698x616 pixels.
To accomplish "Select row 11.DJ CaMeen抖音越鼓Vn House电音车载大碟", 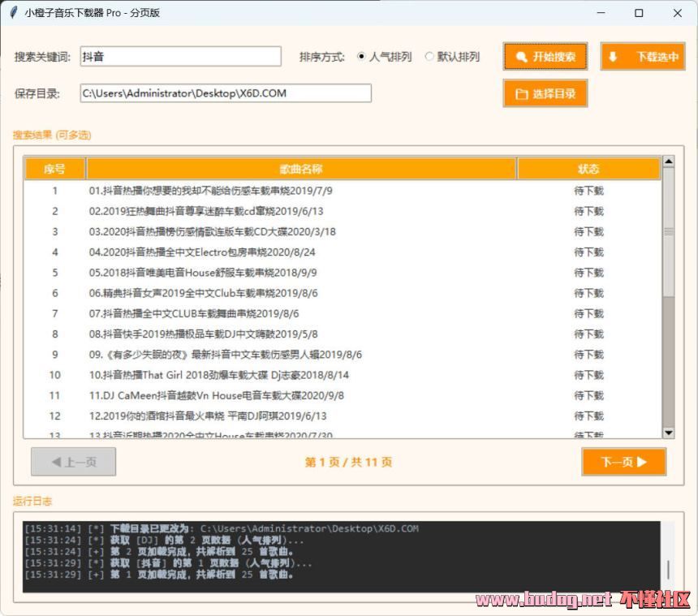I will [x=343, y=395].
